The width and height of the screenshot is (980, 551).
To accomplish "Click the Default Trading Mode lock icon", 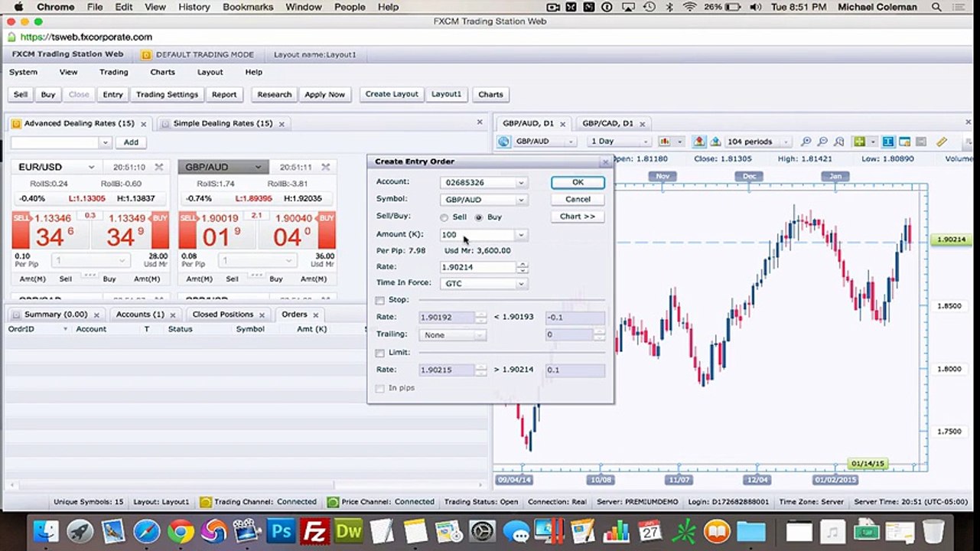I will pyautogui.click(x=147, y=55).
